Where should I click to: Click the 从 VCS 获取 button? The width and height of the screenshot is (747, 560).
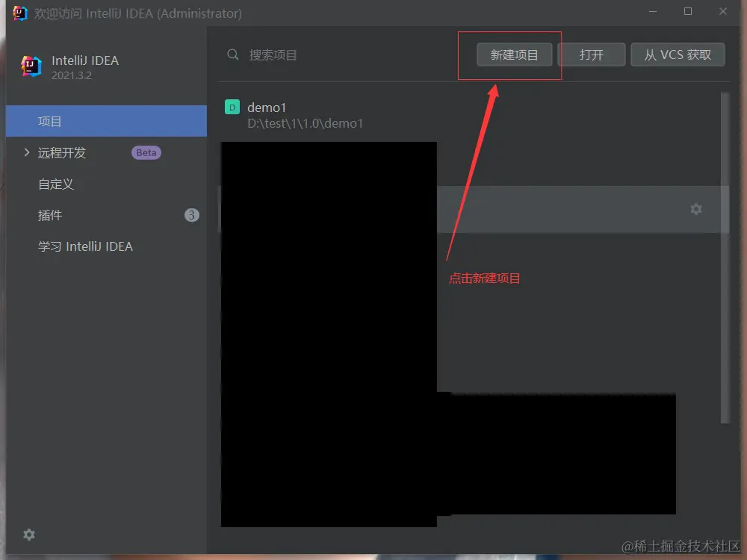click(678, 55)
